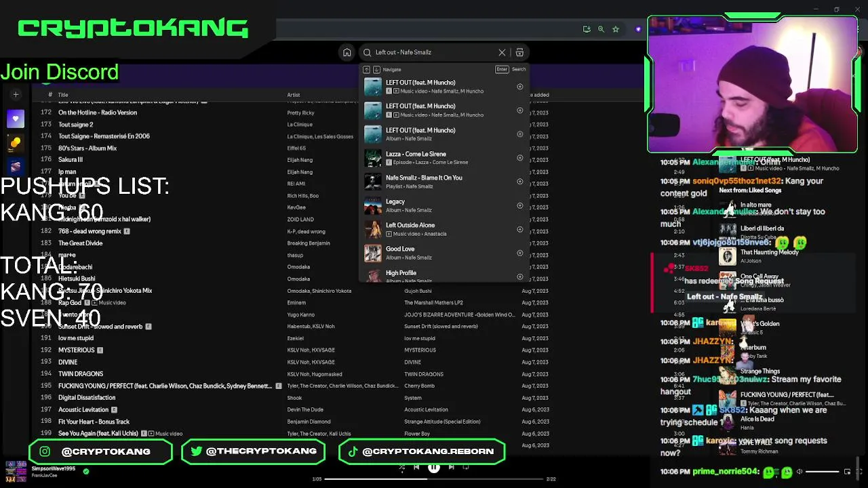Open the yellow playlist tile in sidebar
The width and height of the screenshot is (868, 488).
click(x=16, y=143)
